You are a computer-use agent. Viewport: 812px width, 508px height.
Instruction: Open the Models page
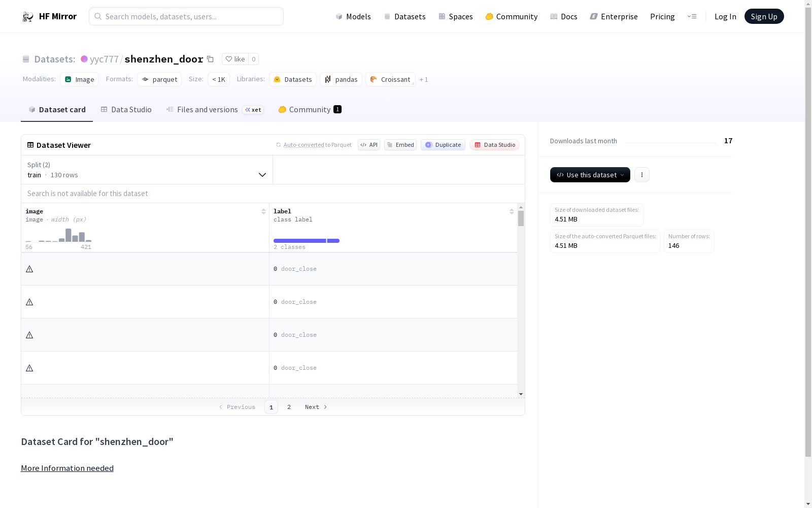[x=353, y=16]
